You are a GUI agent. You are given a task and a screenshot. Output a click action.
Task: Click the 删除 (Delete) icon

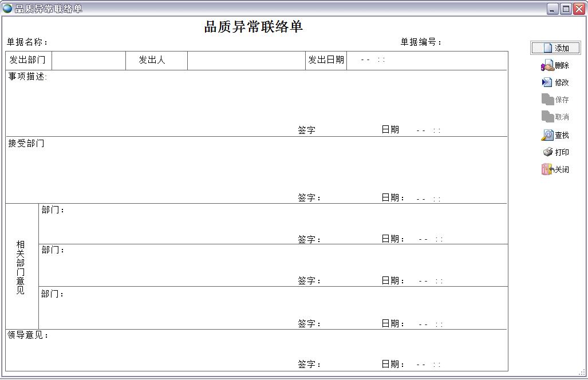click(x=555, y=65)
